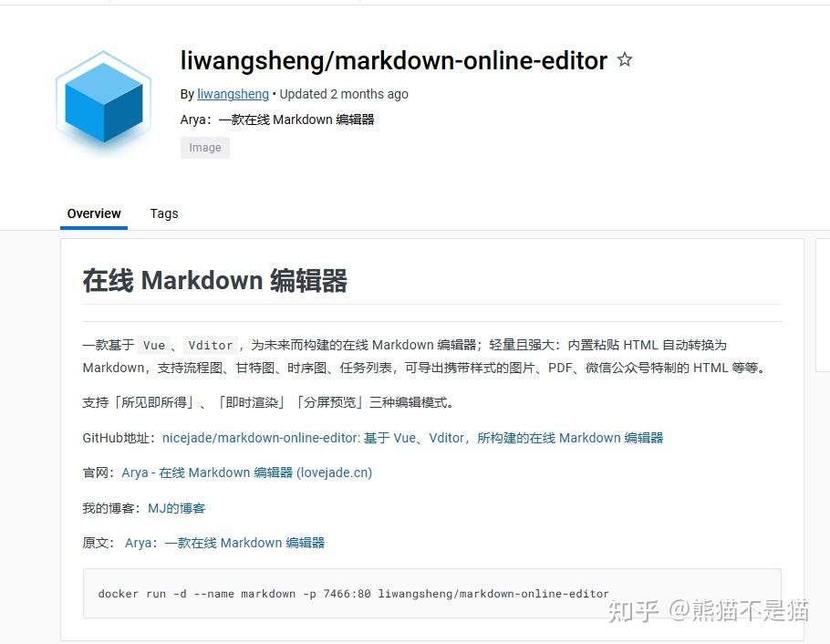Screen dimensions: 830x644
Task: Click the docker run command code block
Action: 432,593
